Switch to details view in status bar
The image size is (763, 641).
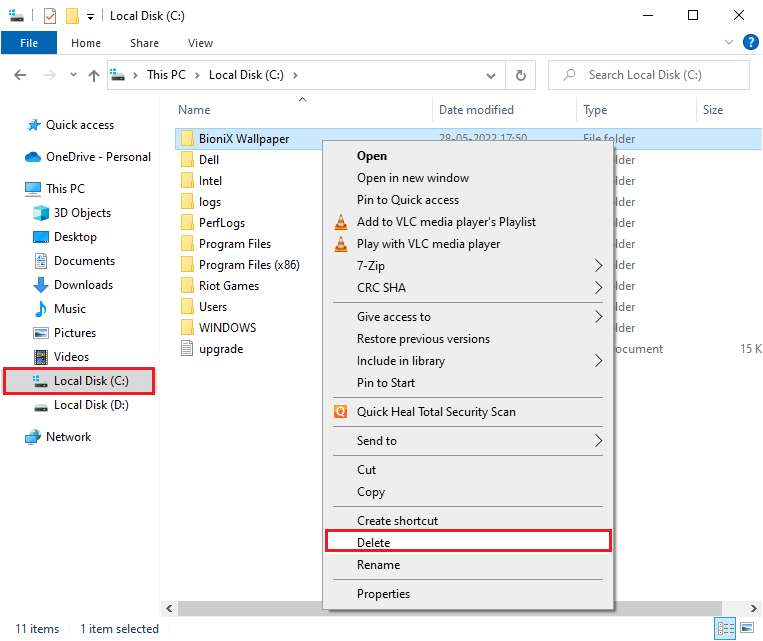click(x=725, y=629)
